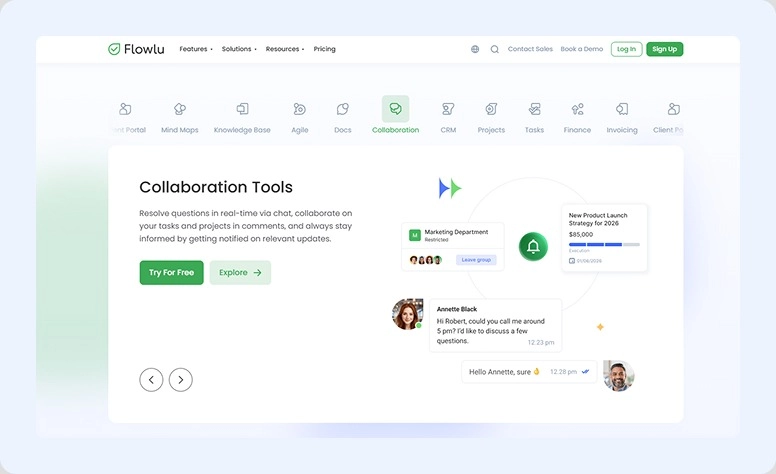Go to next slide arrow
Viewport: 776px width, 474px height.
(181, 379)
